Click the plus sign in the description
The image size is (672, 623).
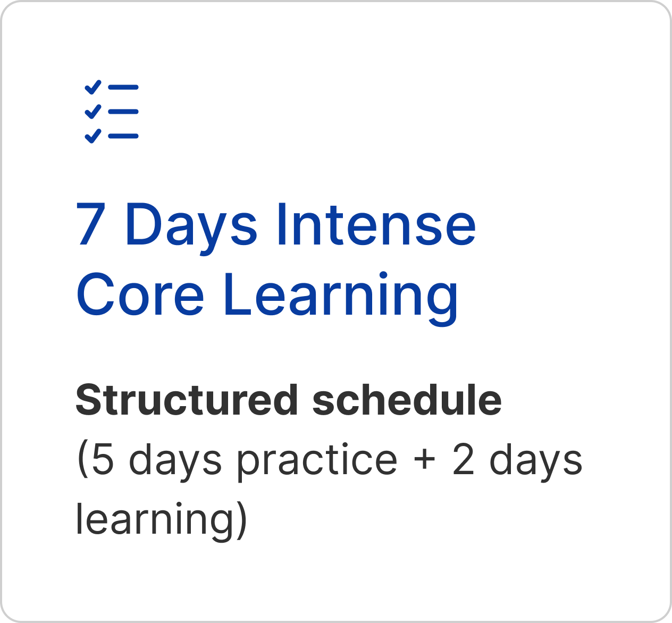425,460
